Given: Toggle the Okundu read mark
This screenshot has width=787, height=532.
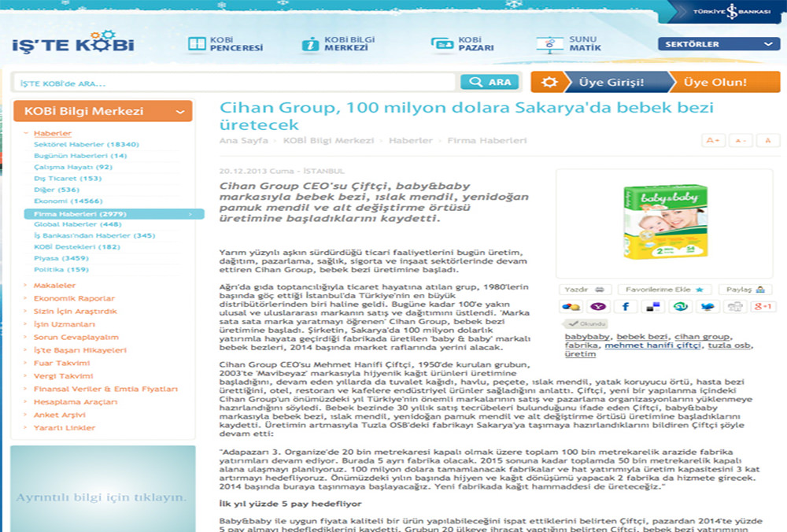Looking at the screenshot, I should 586,323.
